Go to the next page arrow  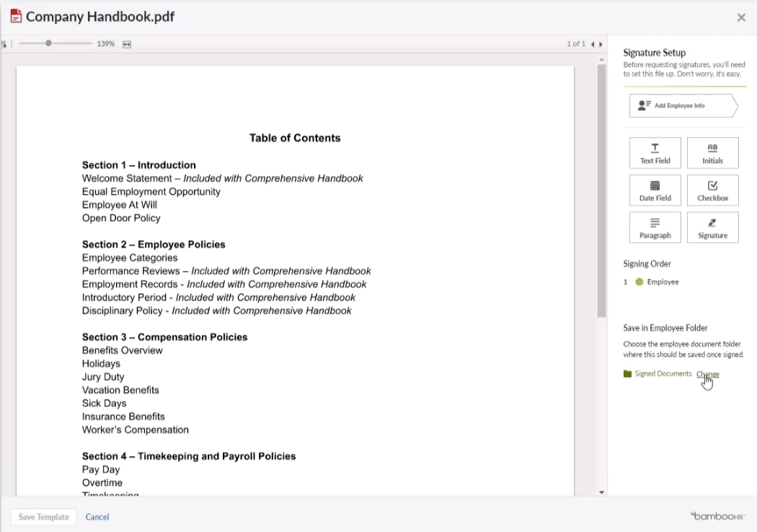pos(601,44)
